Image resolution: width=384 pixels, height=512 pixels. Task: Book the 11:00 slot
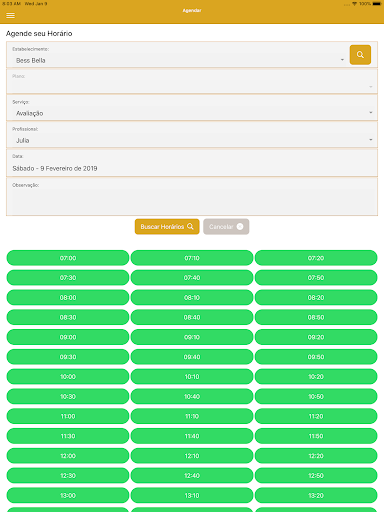[68, 416]
